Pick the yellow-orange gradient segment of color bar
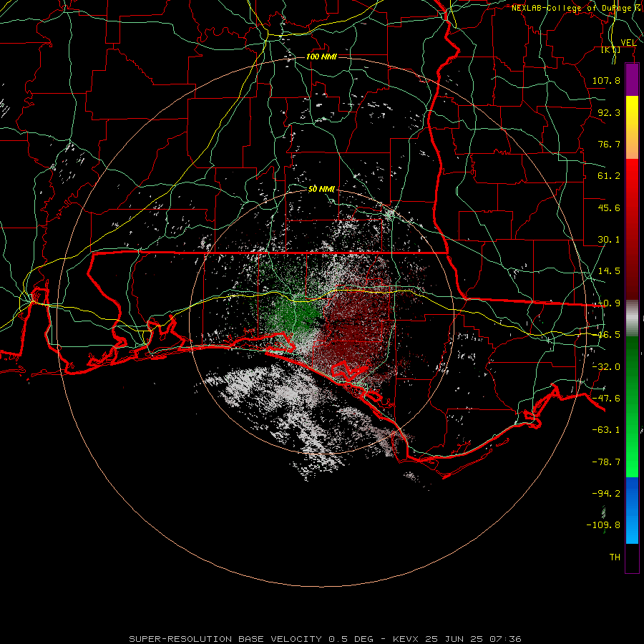The image size is (644, 644). 632,127
